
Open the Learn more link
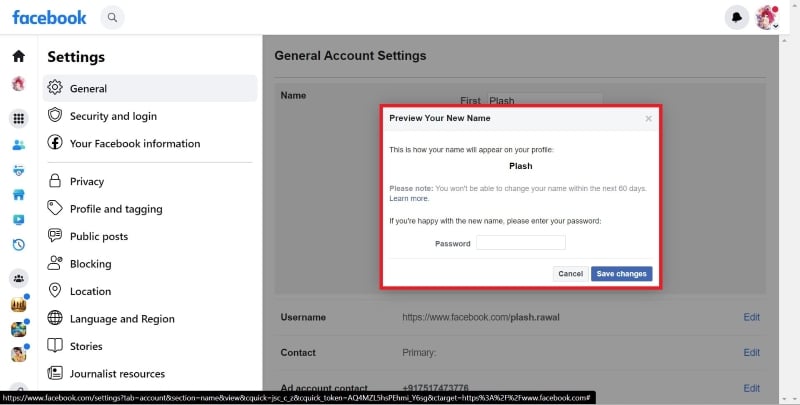[409, 198]
